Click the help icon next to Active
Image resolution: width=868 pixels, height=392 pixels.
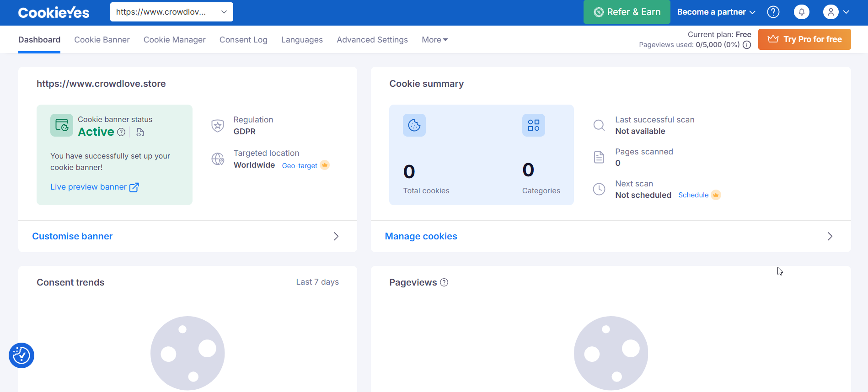pyautogui.click(x=121, y=132)
